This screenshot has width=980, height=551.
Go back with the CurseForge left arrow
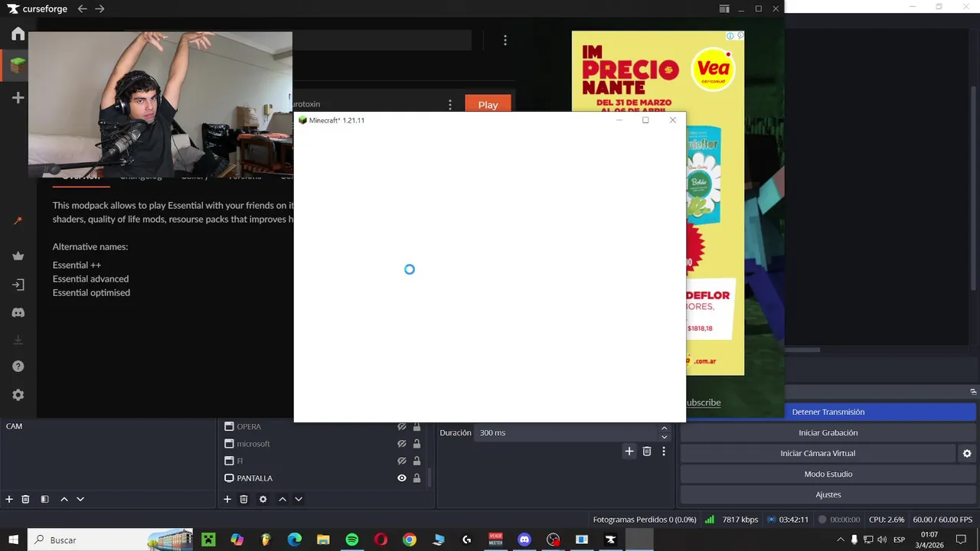[82, 9]
